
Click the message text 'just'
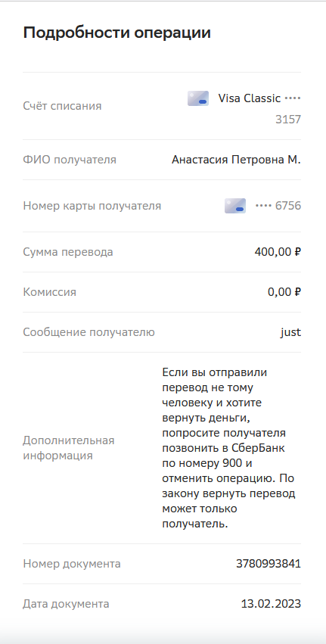click(x=290, y=332)
